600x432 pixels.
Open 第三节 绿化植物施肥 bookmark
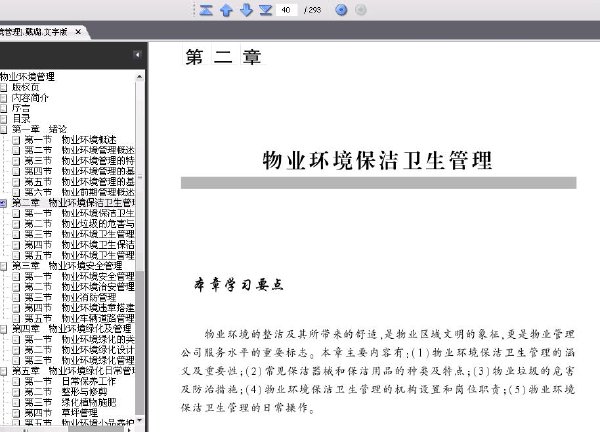70,403
